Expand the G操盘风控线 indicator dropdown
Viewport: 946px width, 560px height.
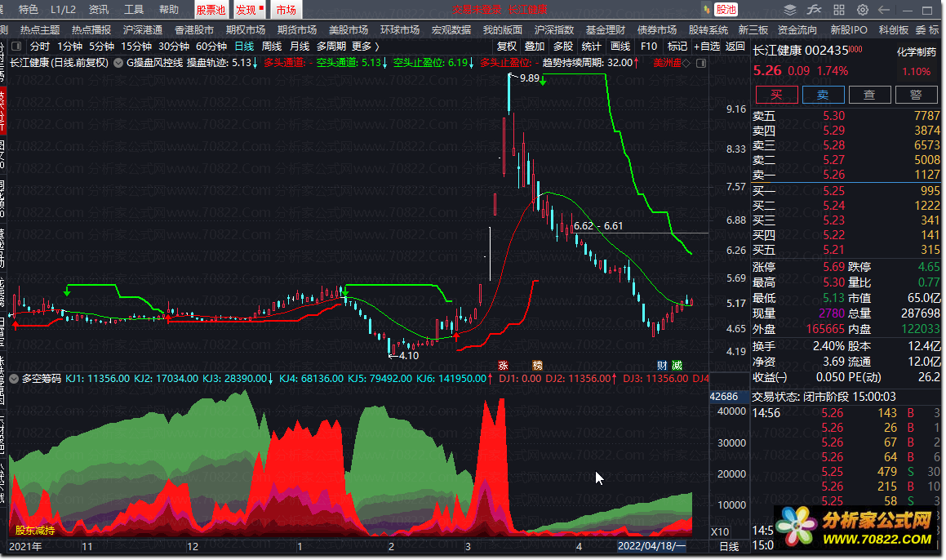tap(118, 63)
